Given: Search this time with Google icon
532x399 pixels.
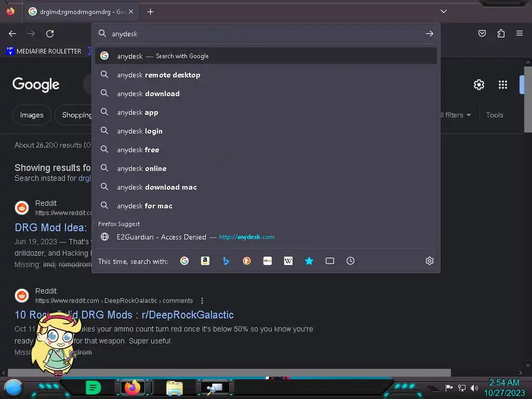Looking at the screenshot, I should coord(184,261).
